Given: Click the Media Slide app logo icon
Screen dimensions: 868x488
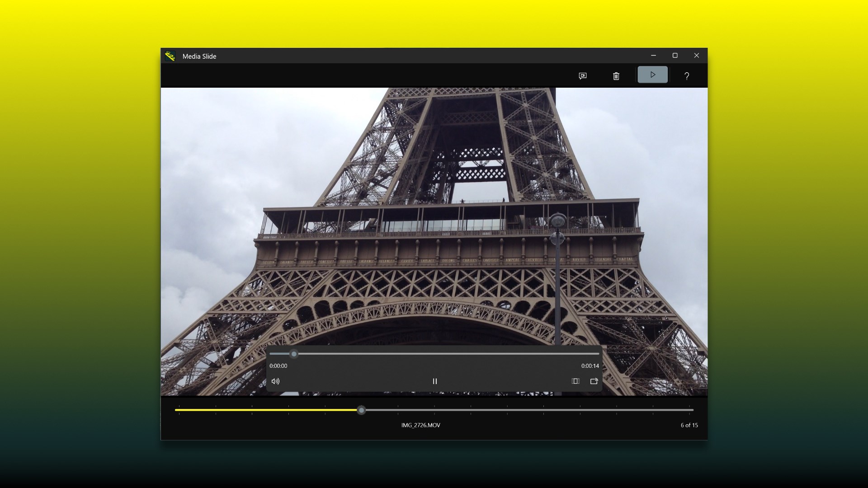Looking at the screenshot, I should pyautogui.click(x=170, y=56).
